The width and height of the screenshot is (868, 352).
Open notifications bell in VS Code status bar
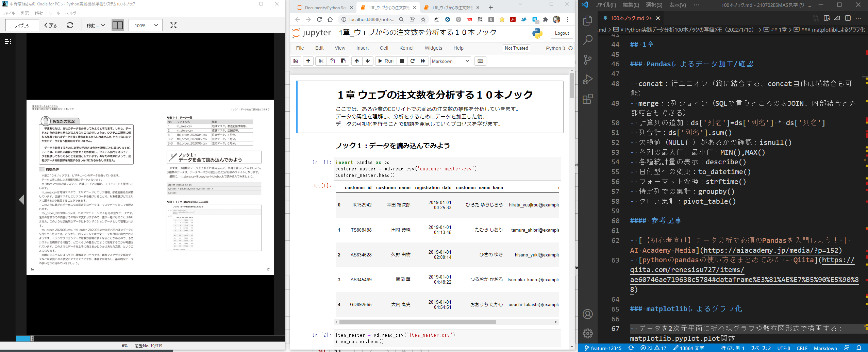click(859, 348)
